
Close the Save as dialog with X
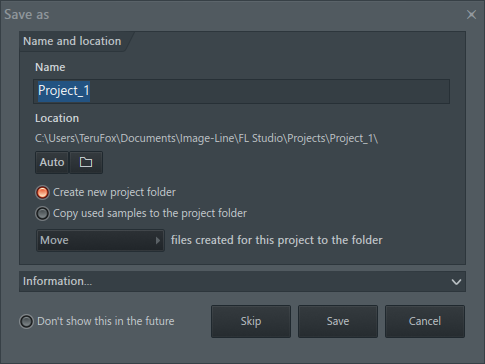(471, 14)
